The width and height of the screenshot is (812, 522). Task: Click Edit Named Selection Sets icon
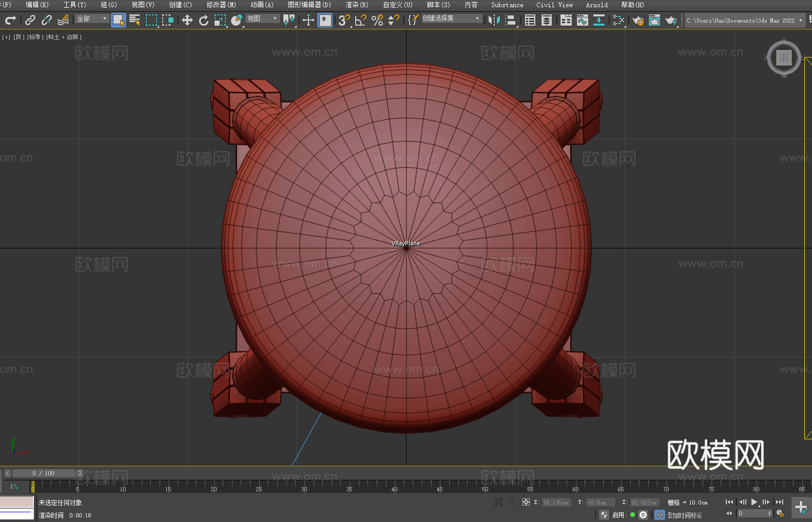coord(413,21)
